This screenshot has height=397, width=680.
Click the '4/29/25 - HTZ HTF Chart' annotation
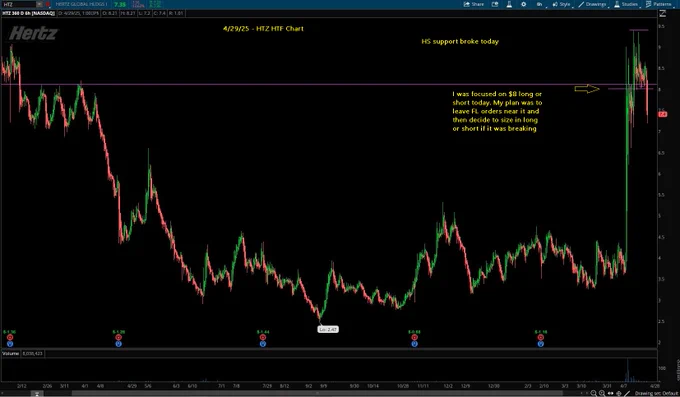[x=263, y=29]
